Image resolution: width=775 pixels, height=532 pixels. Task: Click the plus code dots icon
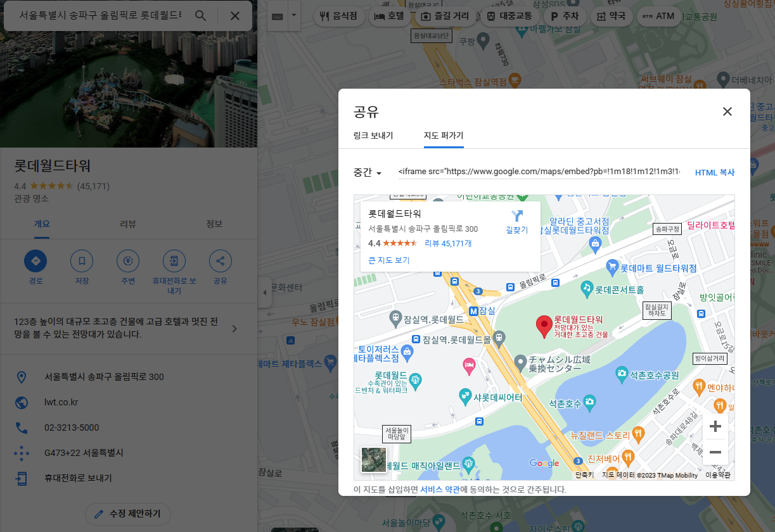tap(22, 453)
